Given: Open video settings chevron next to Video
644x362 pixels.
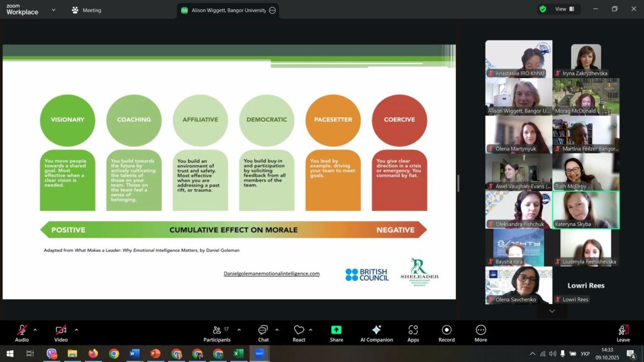Looking at the screenshot, I should tap(76, 329).
